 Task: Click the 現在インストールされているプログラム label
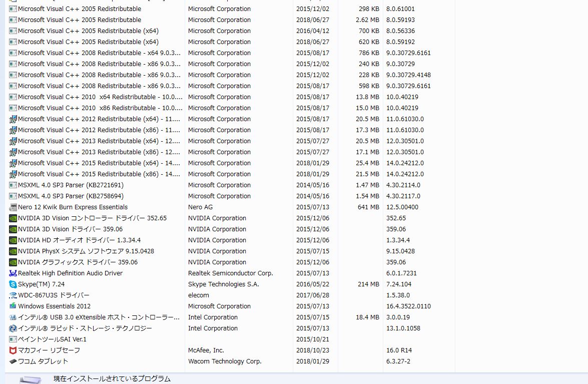[x=112, y=379]
